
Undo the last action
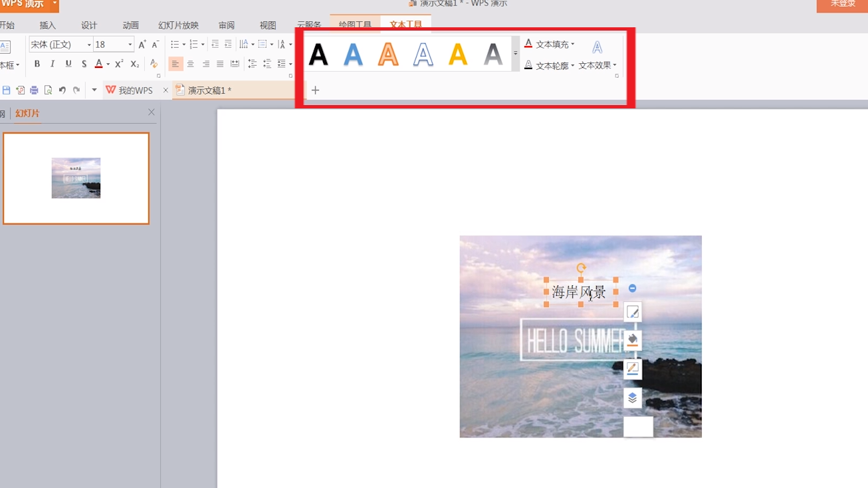click(62, 90)
